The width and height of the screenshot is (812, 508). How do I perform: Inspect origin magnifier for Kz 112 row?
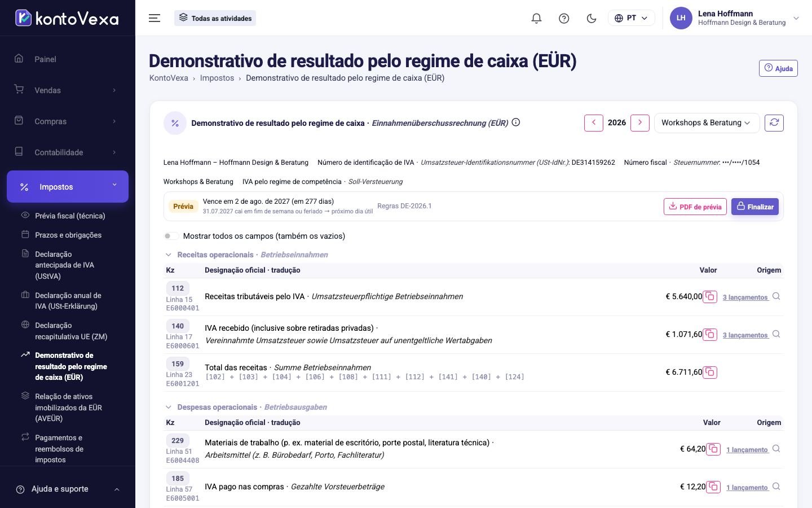[776, 296]
